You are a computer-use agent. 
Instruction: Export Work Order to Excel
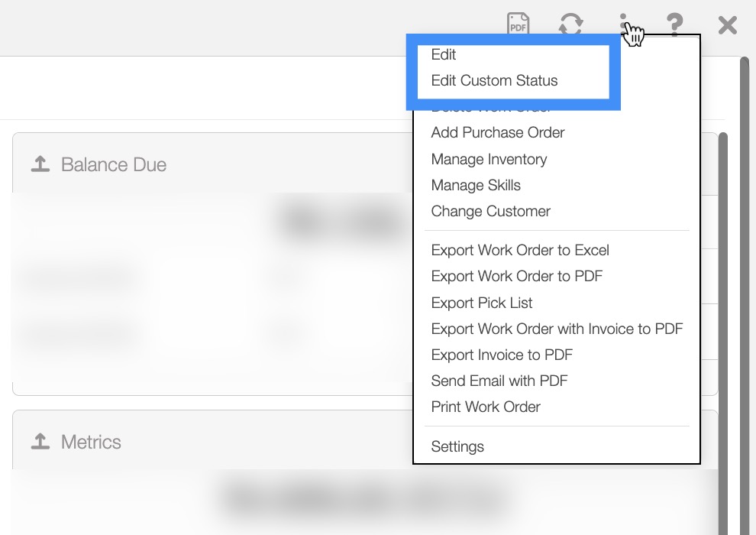520,250
